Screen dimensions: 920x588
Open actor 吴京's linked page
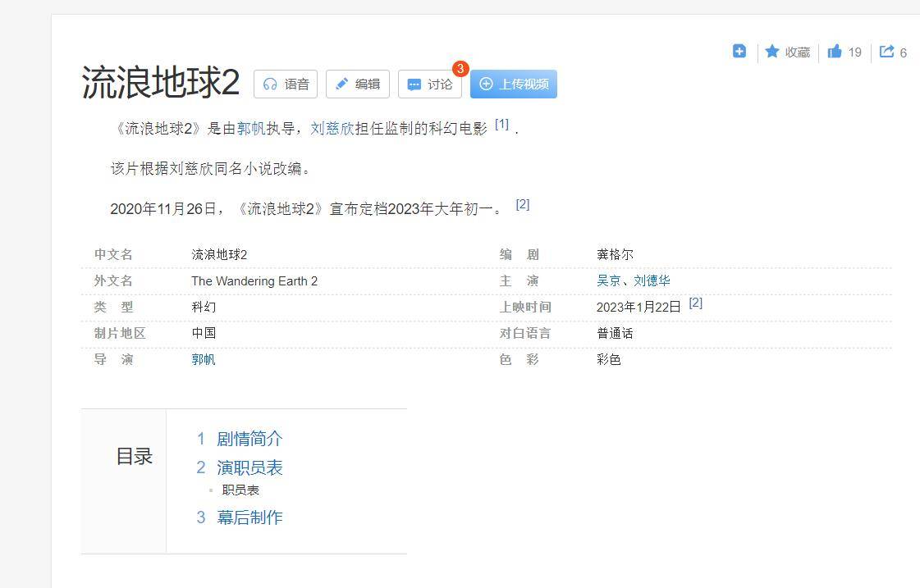[607, 280]
